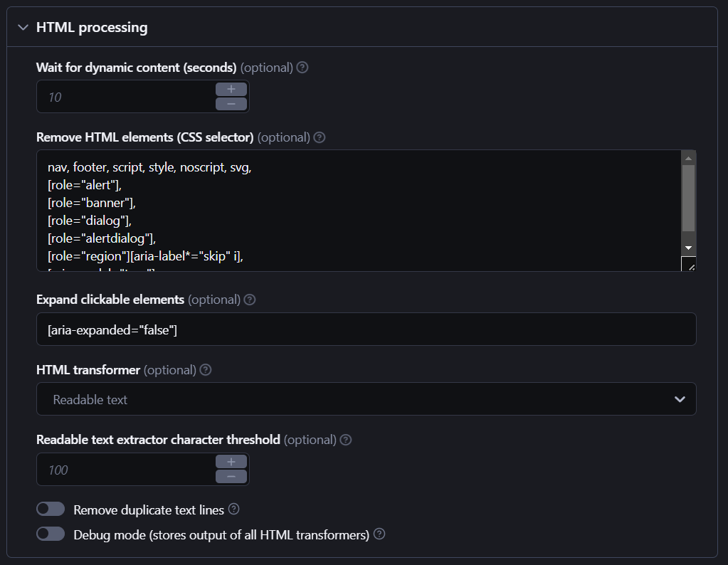
Task: Click inside the Remove HTML elements textarea
Action: 285,206
